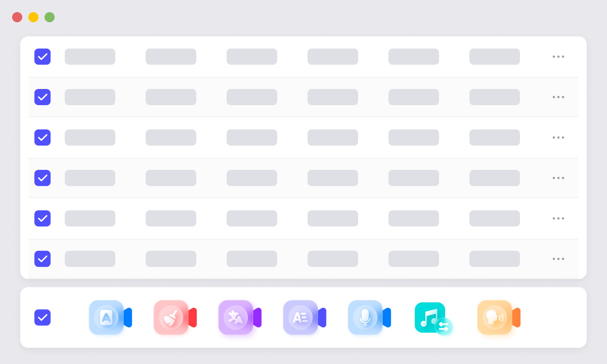
Task: Uncheck the sixth row checkbox
Action: 42,259
